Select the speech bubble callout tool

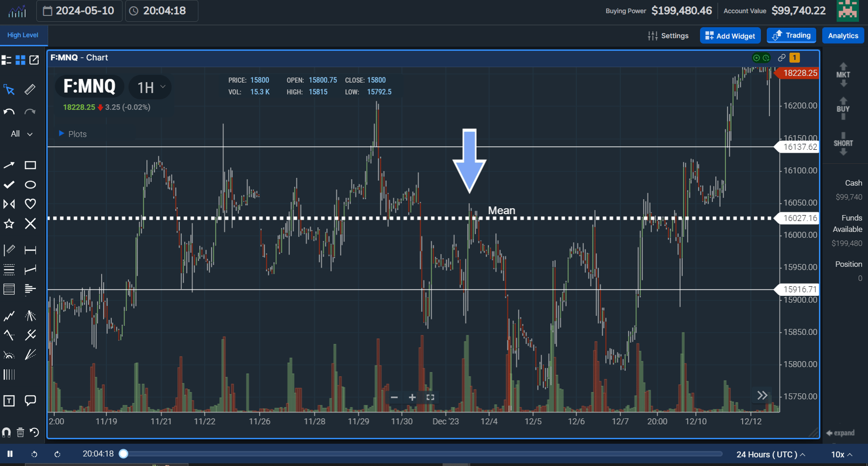coord(30,400)
